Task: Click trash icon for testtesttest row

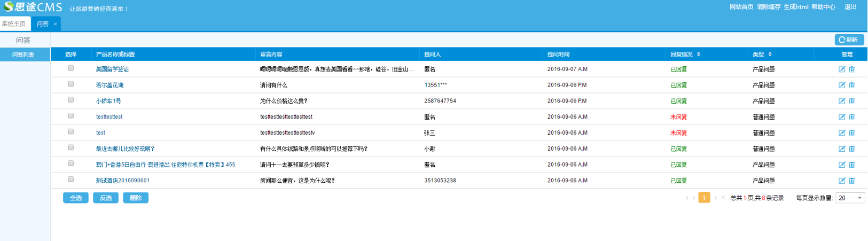Action: tap(851, 117)
